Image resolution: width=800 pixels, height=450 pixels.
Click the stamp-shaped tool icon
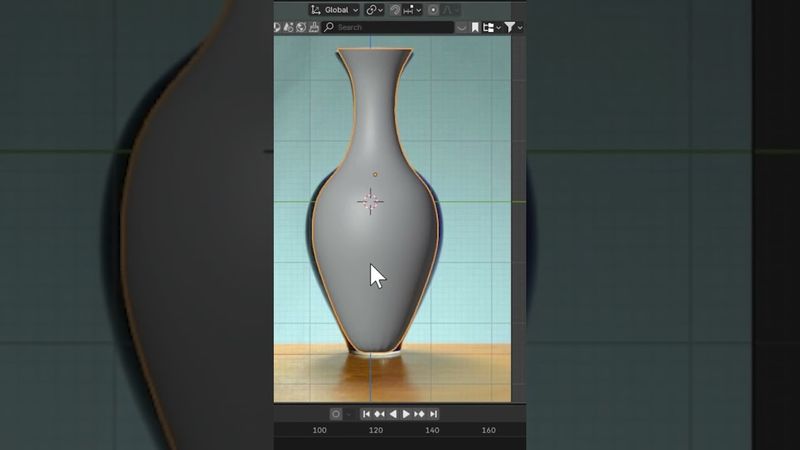(314, 27)
